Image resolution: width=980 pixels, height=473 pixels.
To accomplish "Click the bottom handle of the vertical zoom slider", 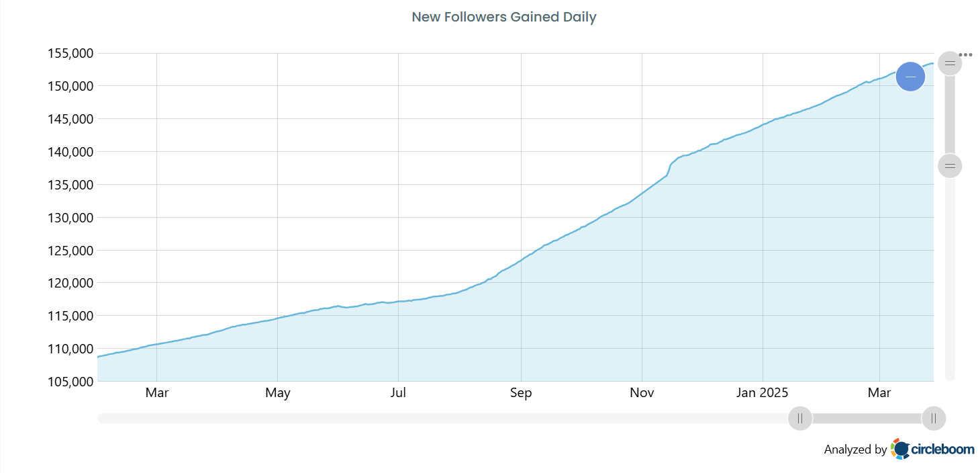I will (949, 165).
